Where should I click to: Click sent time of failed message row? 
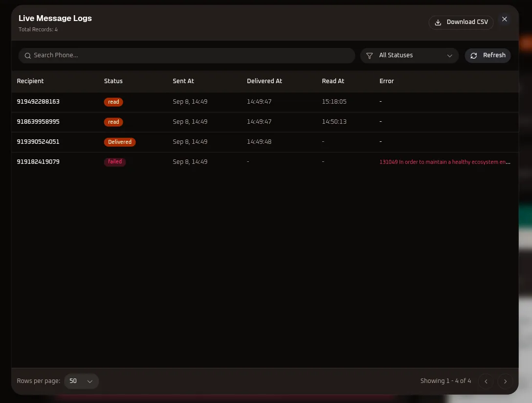pyautogui.click(x=190, y=162)
